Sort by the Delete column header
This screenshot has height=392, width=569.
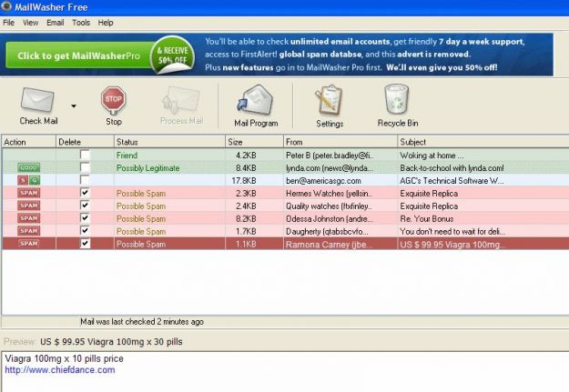[85, 142]
